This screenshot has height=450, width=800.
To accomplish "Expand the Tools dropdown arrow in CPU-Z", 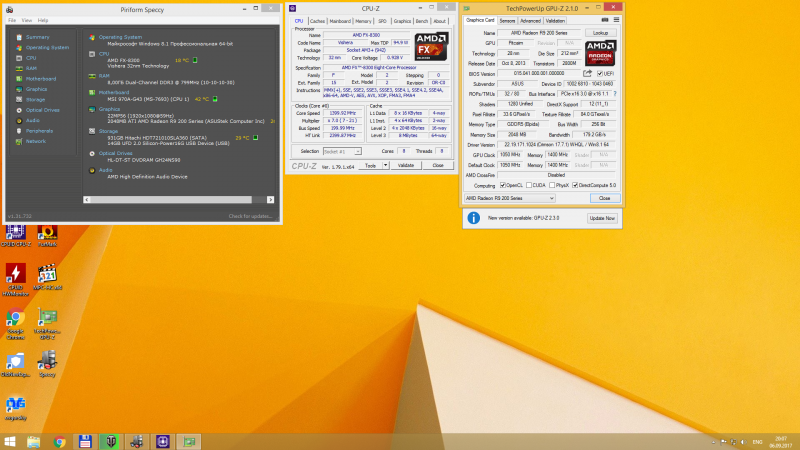I will point(386,166).
